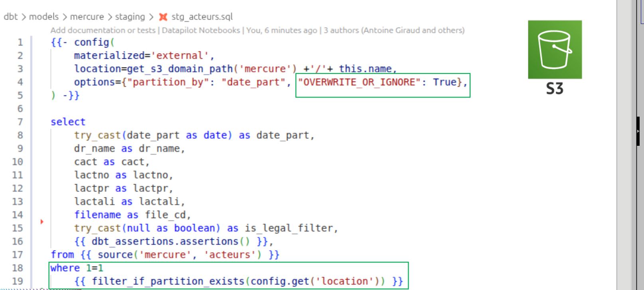This screenshot has width=644, height=290.
Task: Click the filter_if_partition_exists macro call
Action: (168, 281)
